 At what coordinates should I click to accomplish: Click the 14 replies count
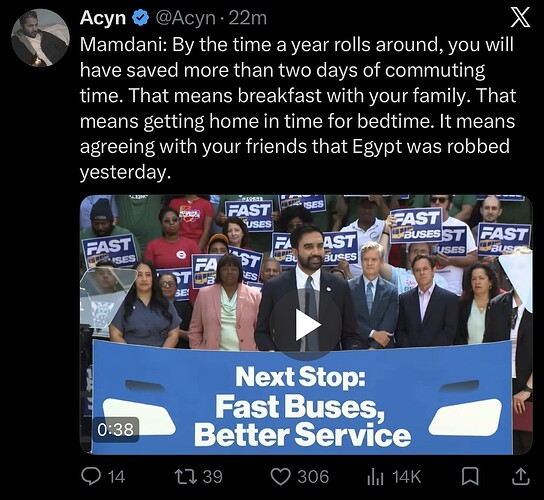117,477
